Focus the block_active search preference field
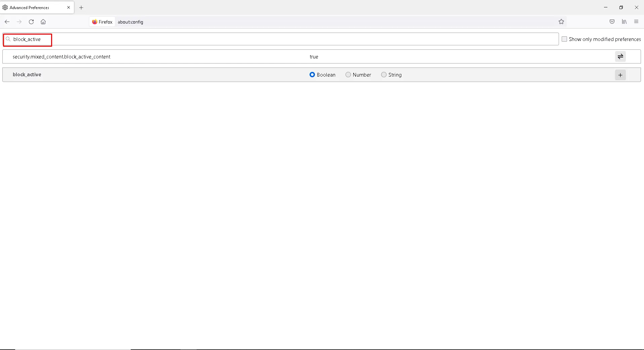 (x=281, y=39)
